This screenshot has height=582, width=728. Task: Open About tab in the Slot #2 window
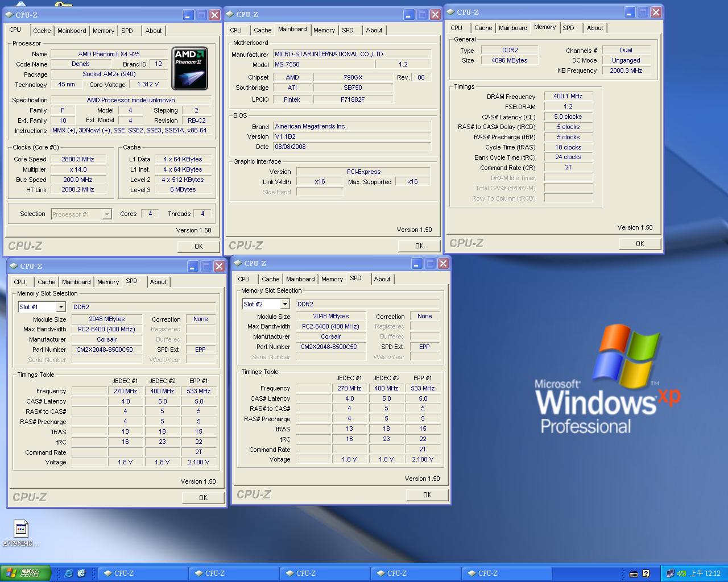click(x=382, y=279)
